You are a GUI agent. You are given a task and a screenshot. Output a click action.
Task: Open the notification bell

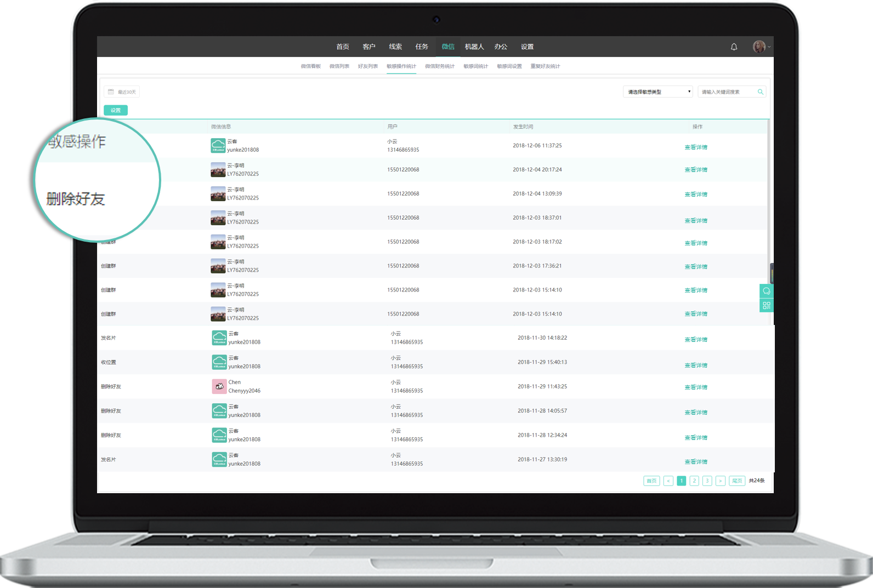[x=734, y=47]
